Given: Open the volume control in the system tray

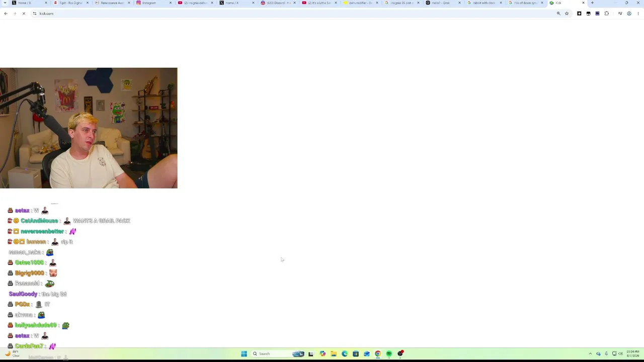Looking at the screenshot, I should pos(620,354).
